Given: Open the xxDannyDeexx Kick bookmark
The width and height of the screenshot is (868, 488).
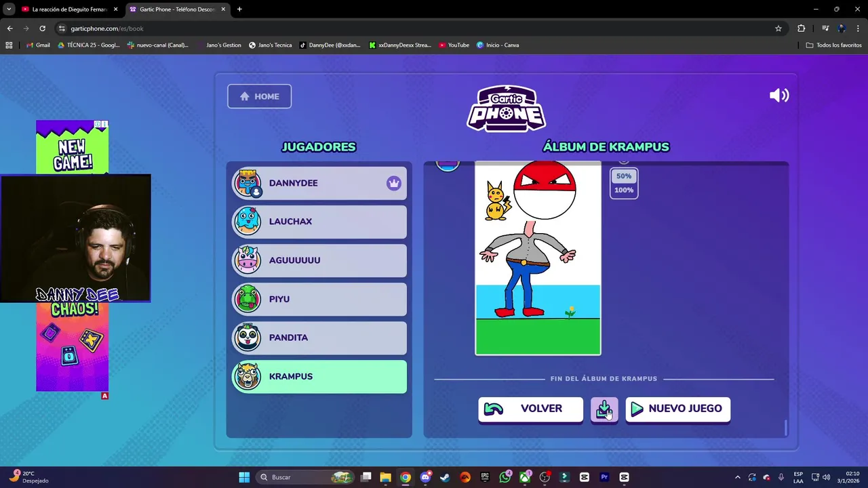Looking at the screenshot, I should click(x=400, y=45).
